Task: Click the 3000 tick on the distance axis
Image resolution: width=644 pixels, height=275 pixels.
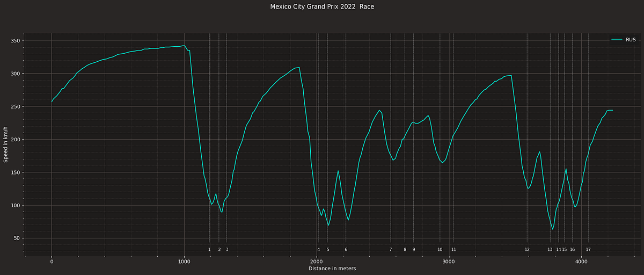Action: 449,262
